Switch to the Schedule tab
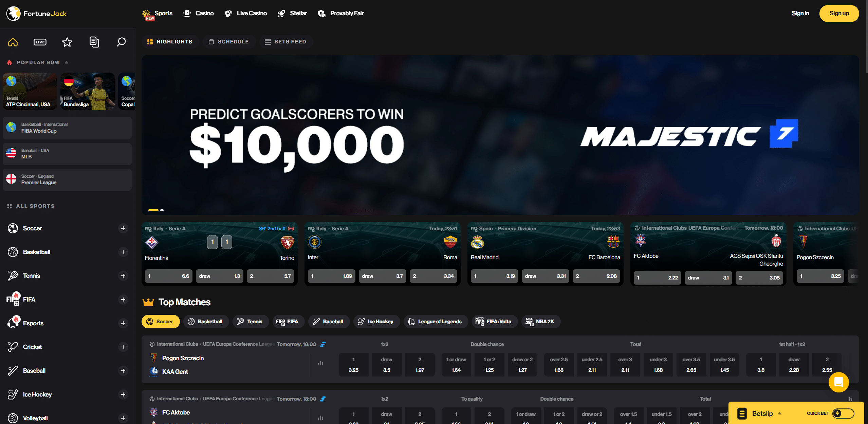 [x=229, y=42]
